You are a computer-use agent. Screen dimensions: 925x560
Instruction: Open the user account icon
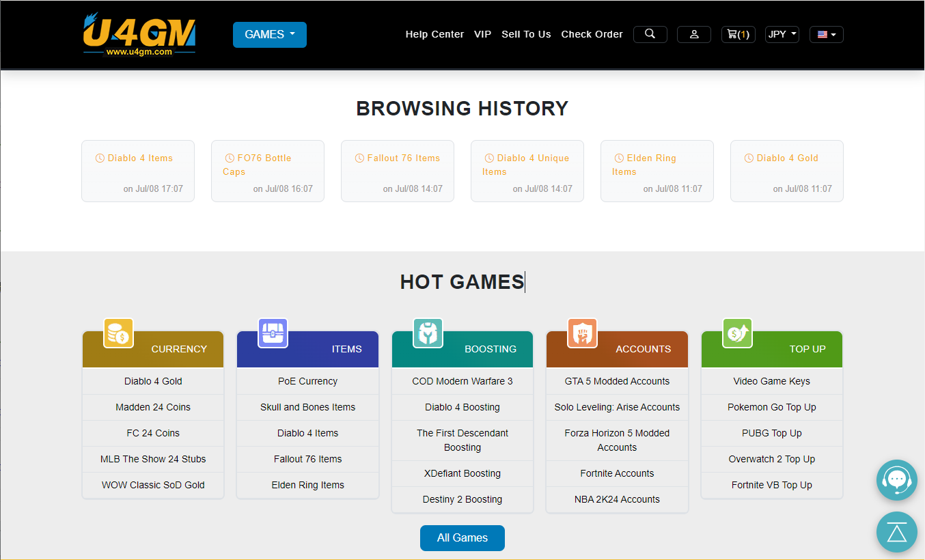point(694,34)
